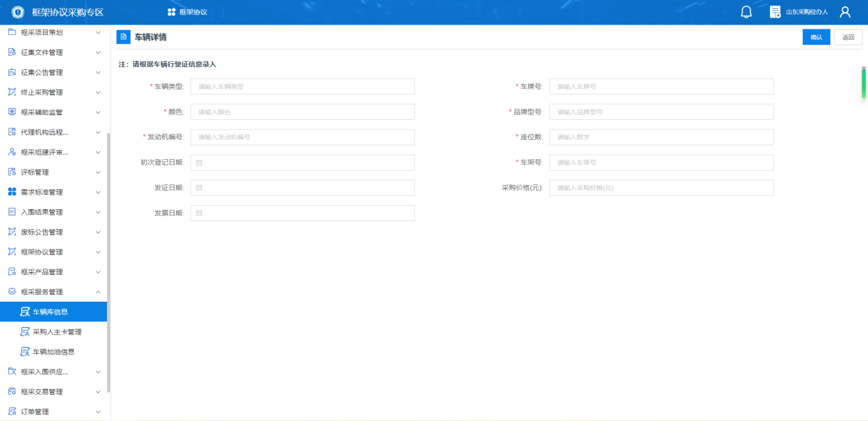
Task: Click the blue page icon before 车辆详情
Action: coord(123,37)
